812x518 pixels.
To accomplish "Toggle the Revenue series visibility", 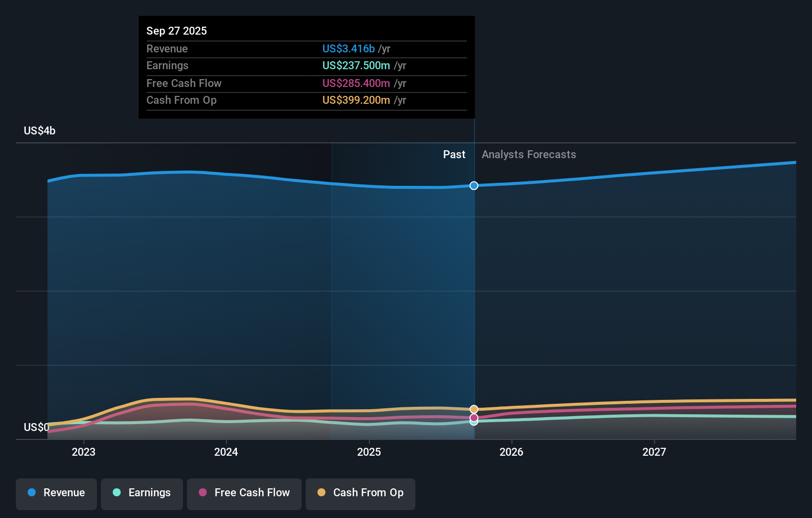I will (56, 493).
